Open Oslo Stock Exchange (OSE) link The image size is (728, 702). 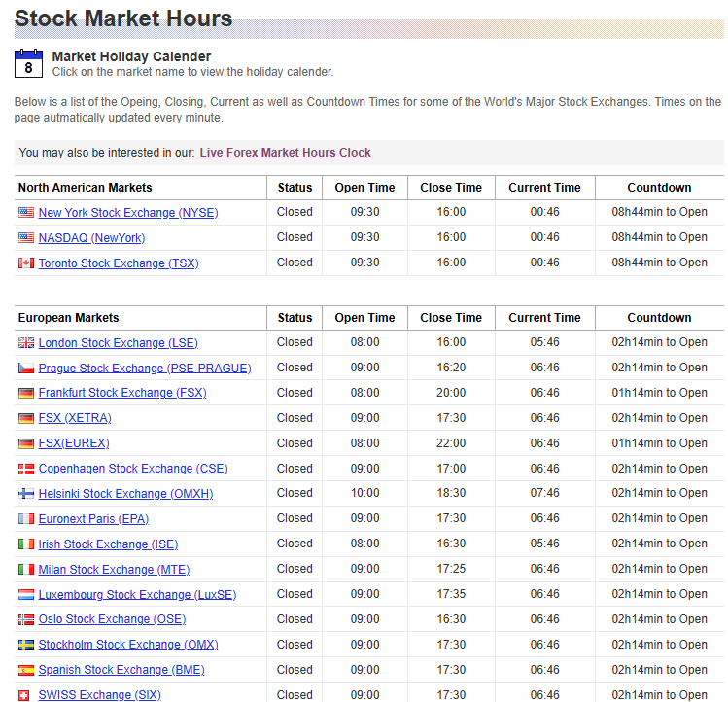[x=112, y=619]
